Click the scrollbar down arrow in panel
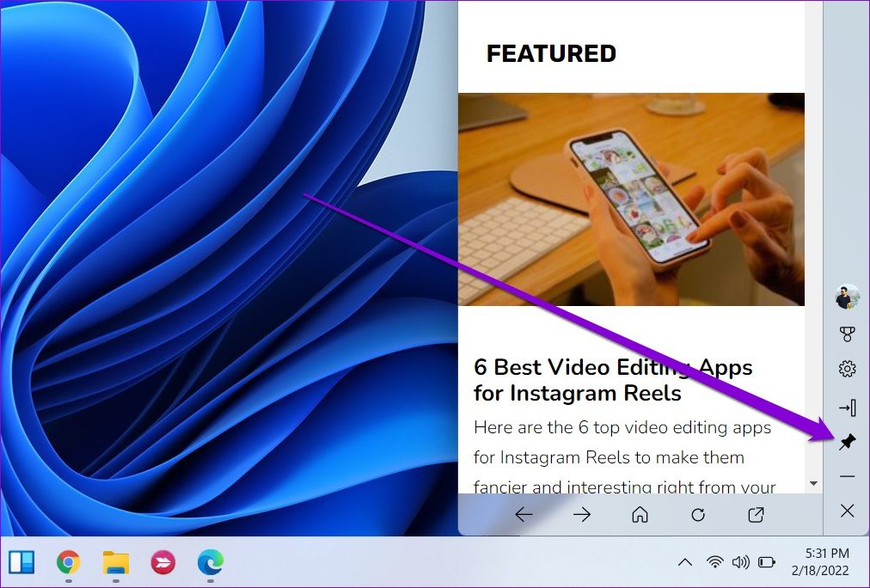This screenshot has height=588, width=870. click(x=813, y=484)
